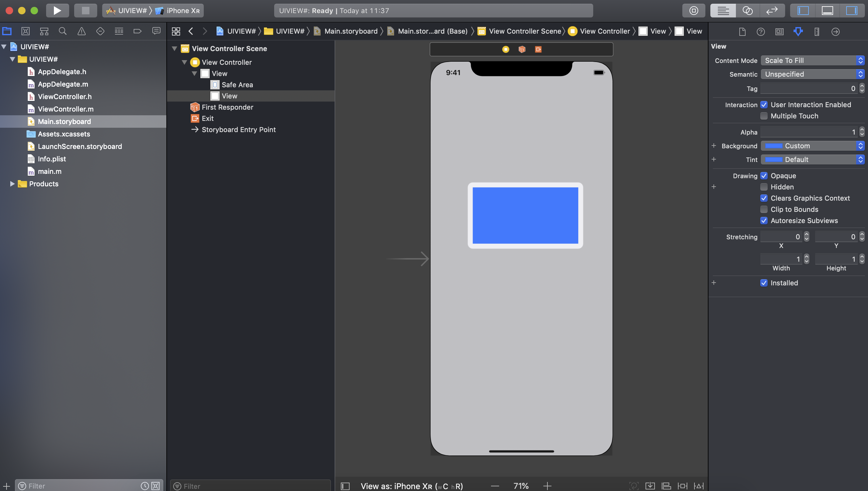Viewport: 868px width, 491px height.
Task: Toggle the bottom Debug area
Action: click(827, 11)
